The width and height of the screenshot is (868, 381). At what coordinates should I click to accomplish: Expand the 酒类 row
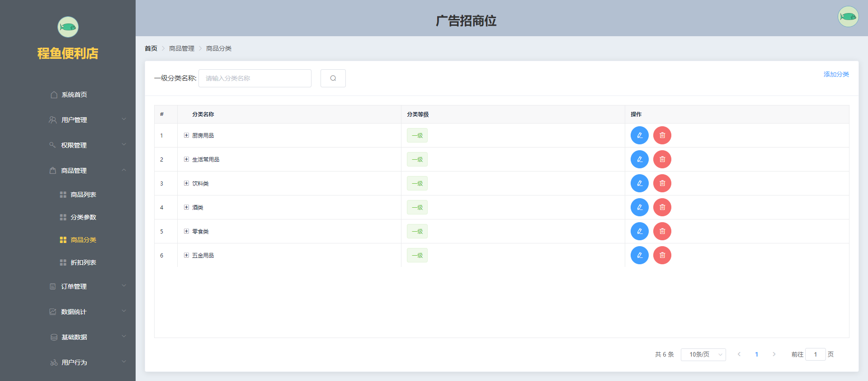click(186, 207)
